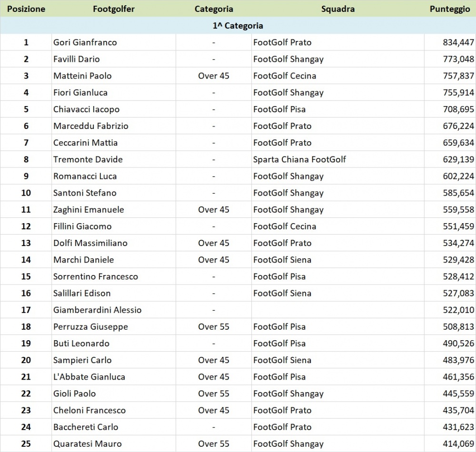
Task: Click the score 414,069
Action: (x=458, y=443)
